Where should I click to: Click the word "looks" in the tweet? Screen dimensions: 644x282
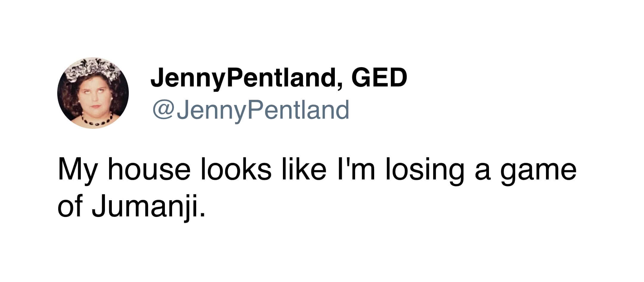coord(236,170)
